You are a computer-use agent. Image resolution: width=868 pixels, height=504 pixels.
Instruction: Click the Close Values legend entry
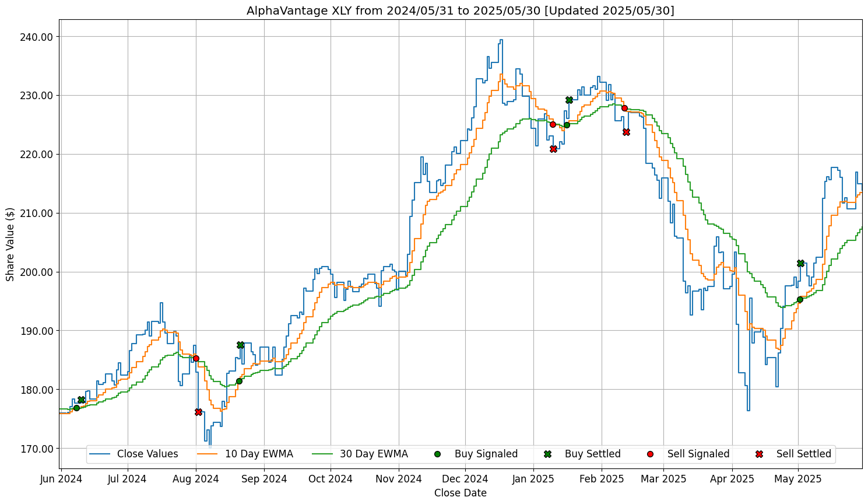[x=135, y=454]
